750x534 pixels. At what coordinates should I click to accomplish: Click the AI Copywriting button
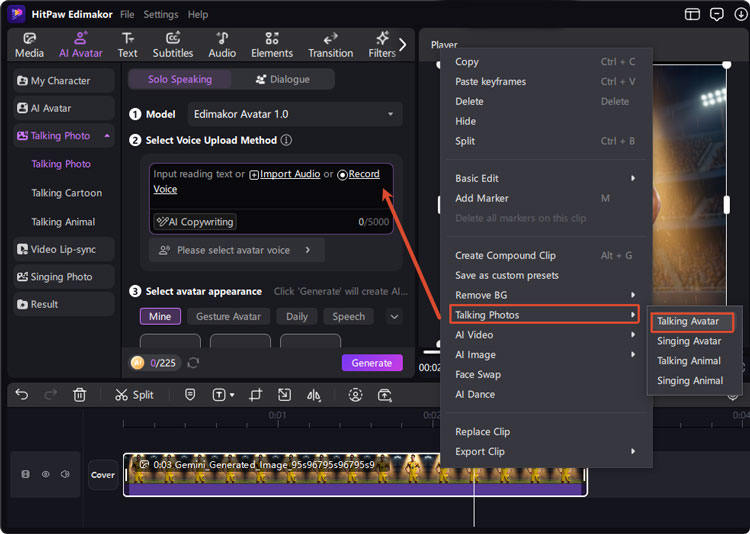coord(195,222)
